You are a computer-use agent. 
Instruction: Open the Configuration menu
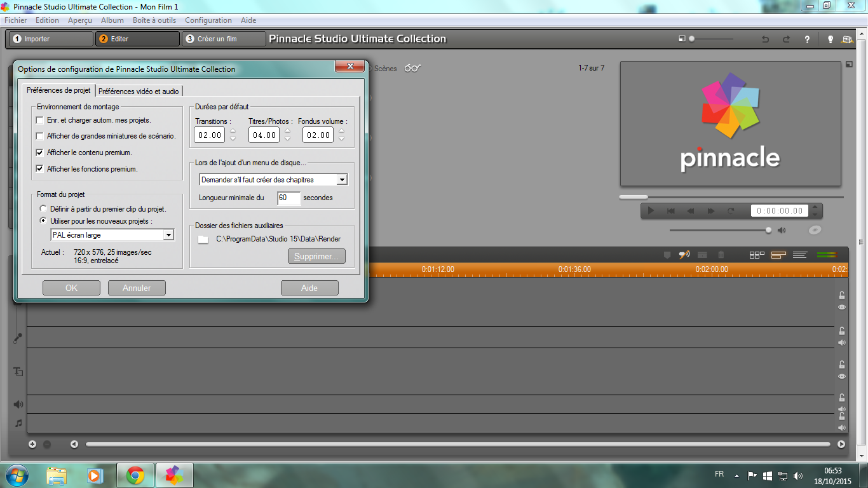click(x=208, y=20)
